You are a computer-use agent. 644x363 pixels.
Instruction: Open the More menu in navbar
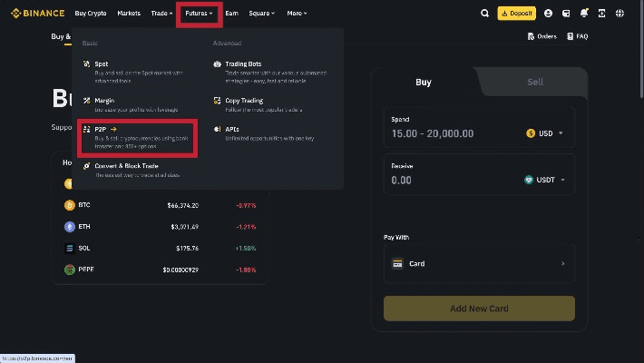[297, 14]
